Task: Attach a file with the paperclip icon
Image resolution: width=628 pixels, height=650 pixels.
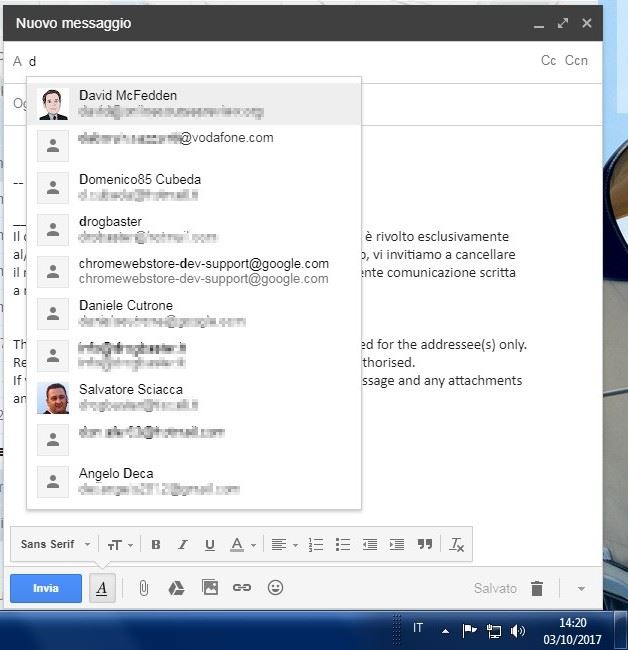Action: point(143,588)
